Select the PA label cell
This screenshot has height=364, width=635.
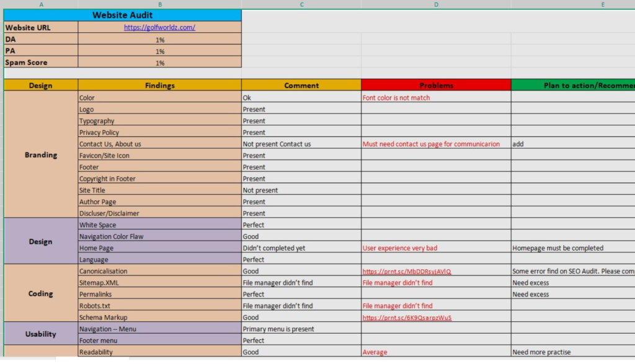(41, 51)
